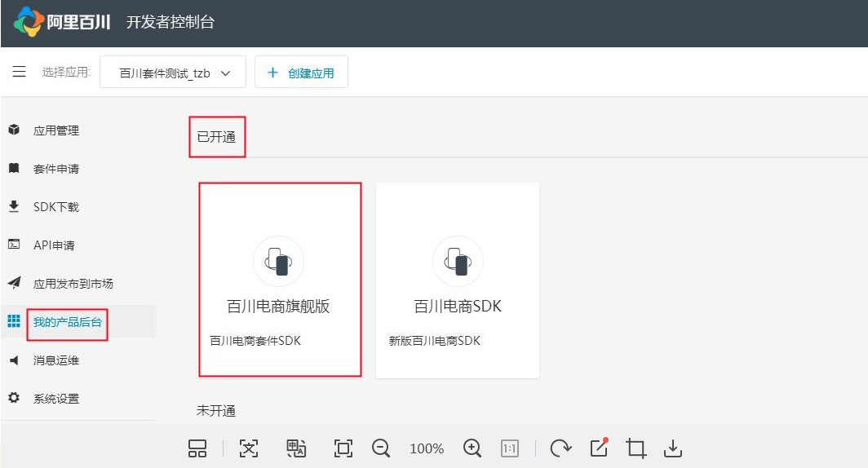Toggle the hamburger sidebar menu icon

click(x=20, y=72)
